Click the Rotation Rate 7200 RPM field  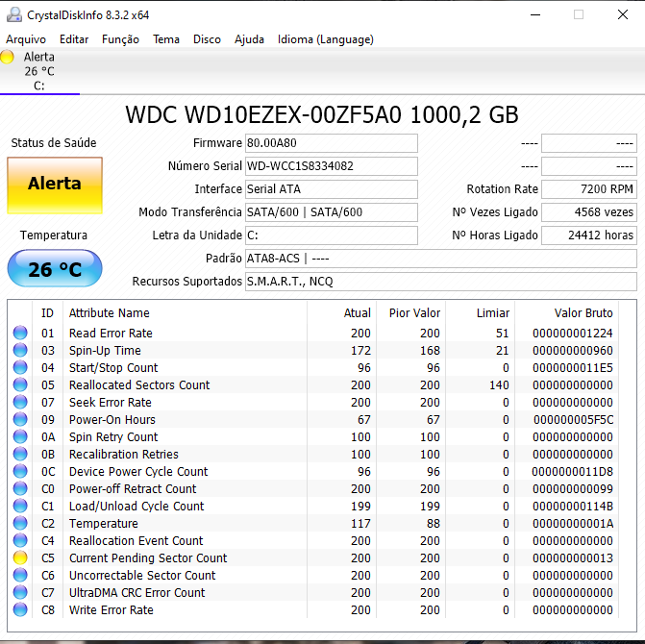pyautogui.click(x=589, y=189)
